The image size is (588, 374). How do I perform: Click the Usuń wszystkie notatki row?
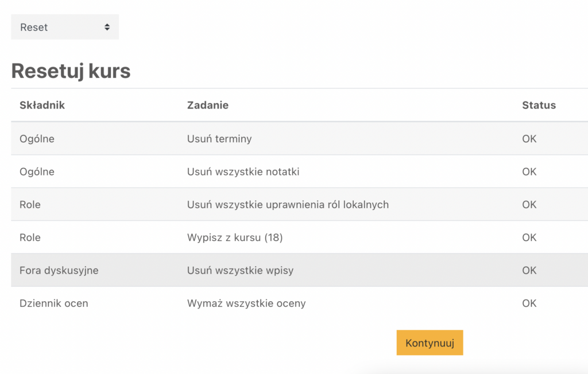click(x=299, y=172)
